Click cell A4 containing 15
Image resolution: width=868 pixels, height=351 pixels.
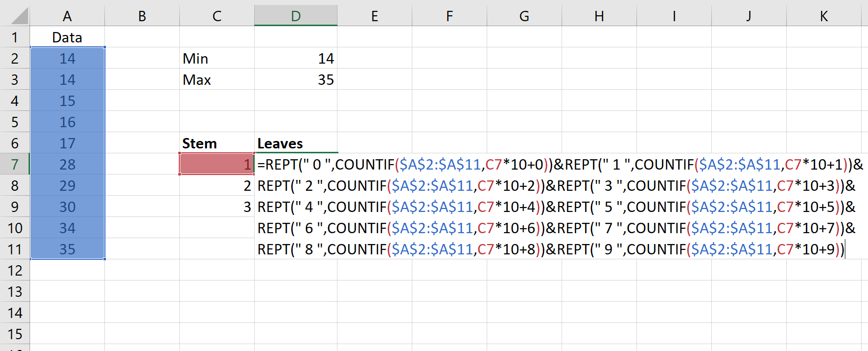click(67, 101)
